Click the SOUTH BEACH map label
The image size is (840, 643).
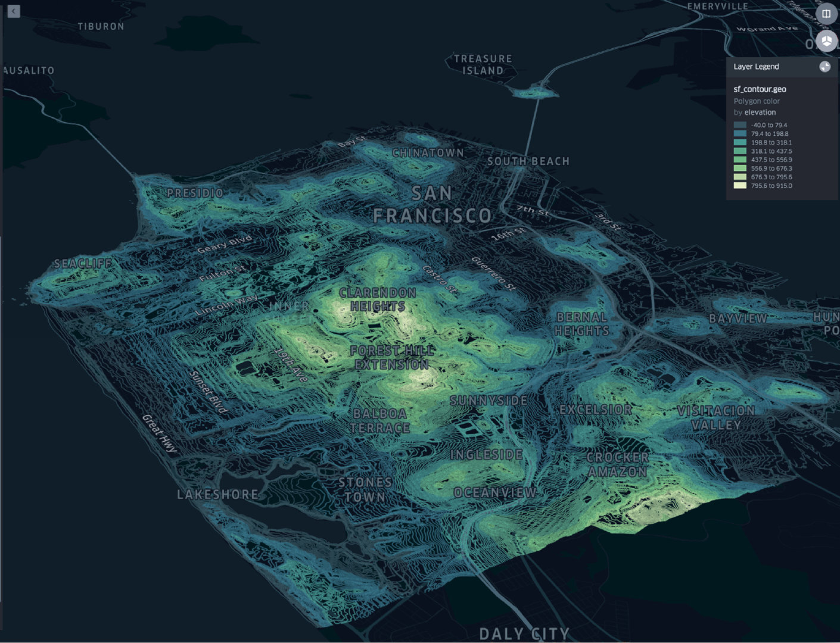(x=528, y=161)
